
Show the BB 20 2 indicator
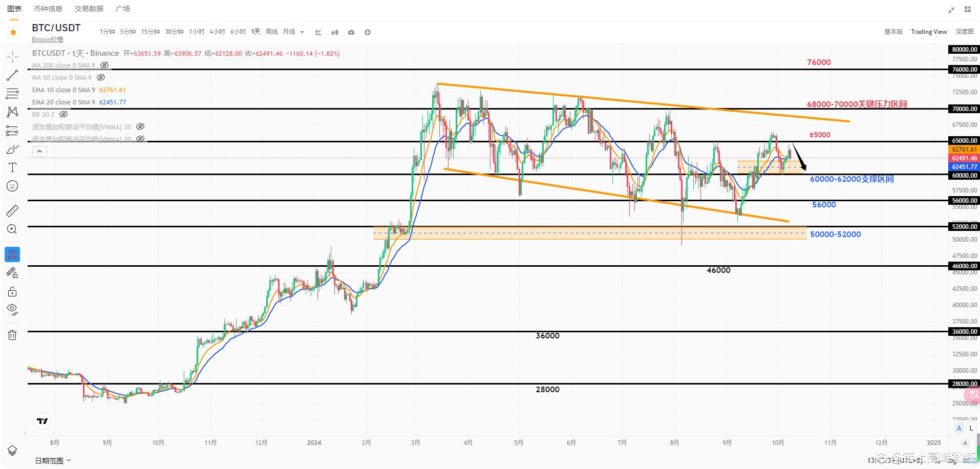pos(63,114)
